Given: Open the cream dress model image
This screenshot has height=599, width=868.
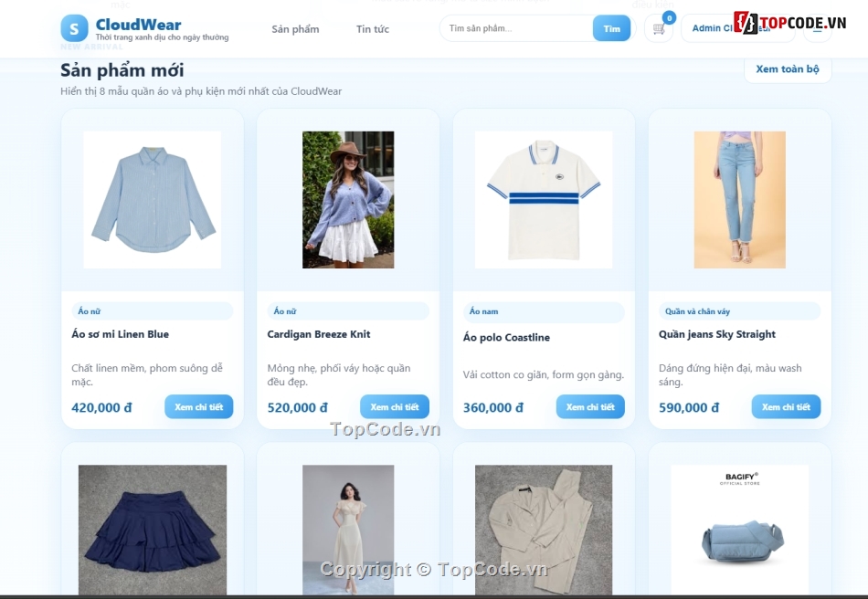Looking at the screenshot, I should pos(348,530).
